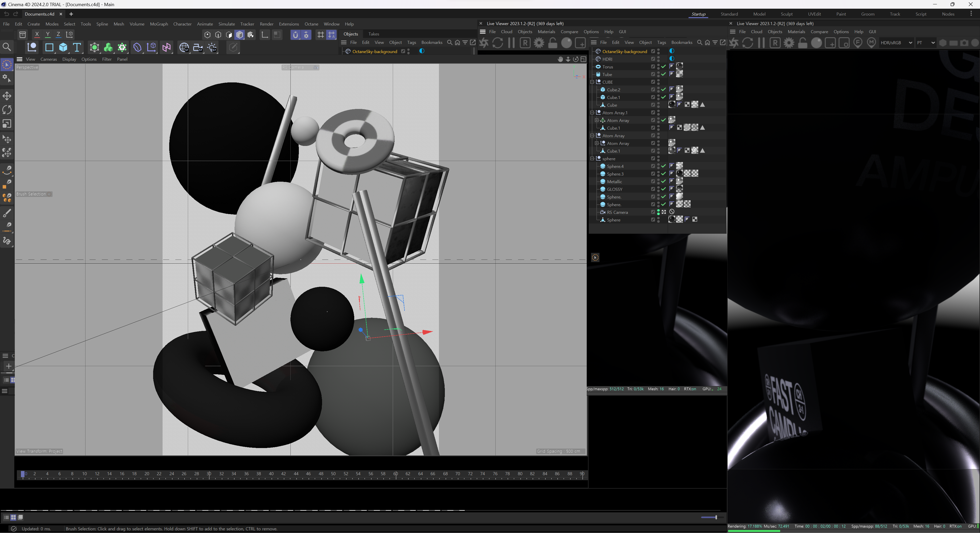Open the Octane menu
Screen dimensions: 980x533
pyautogui.click(x=311, y=24)
